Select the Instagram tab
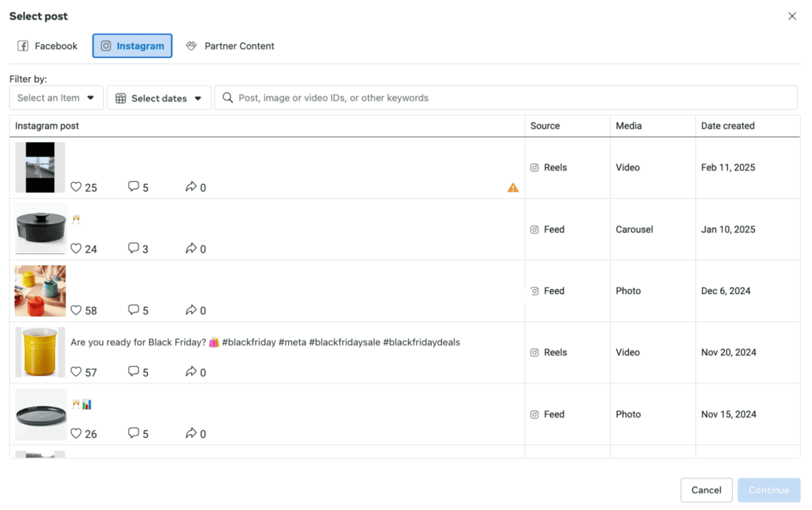 pyautogui.click(x=132, y=46)
